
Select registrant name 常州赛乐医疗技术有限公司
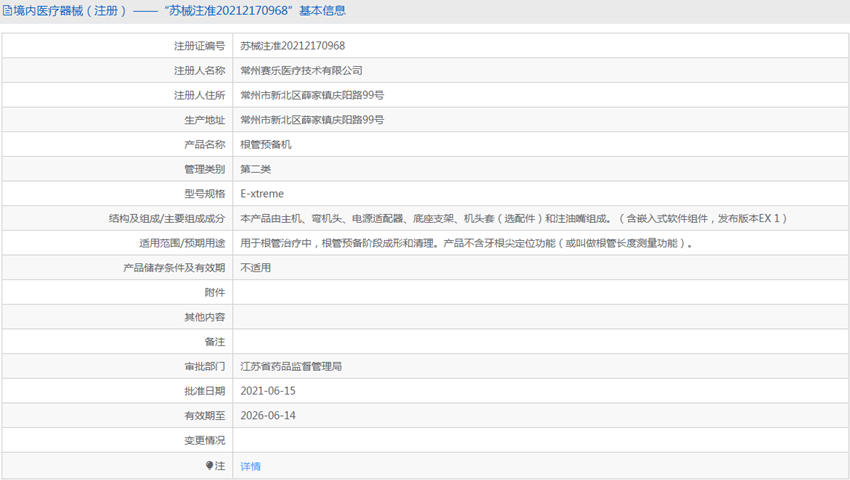pyautogui.click(x=301, y=71)
